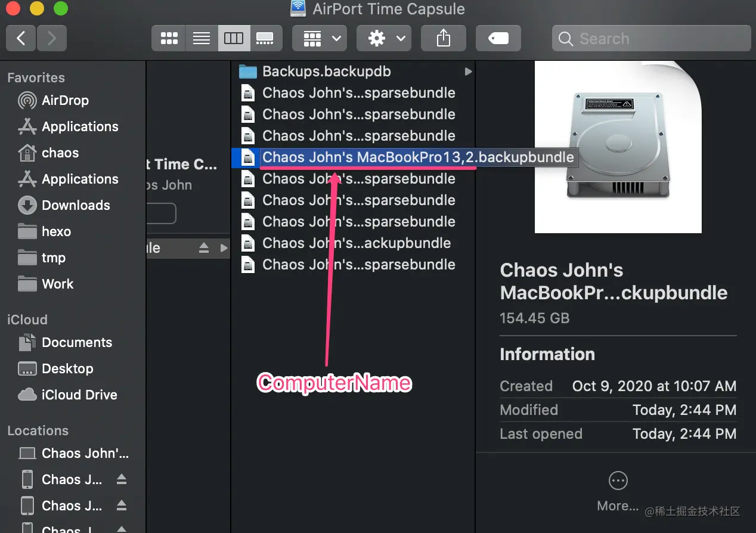Screen dimensions: 756x533
Task: Switch to list view
Action: pyautogui.click(x=202, y=39)
